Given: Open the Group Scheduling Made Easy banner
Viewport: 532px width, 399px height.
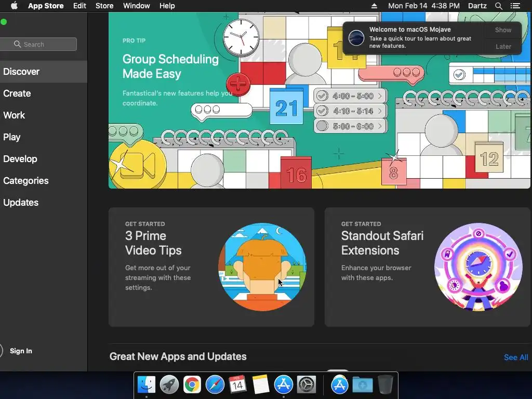Looking at the screenshot, I should (320, 100).
